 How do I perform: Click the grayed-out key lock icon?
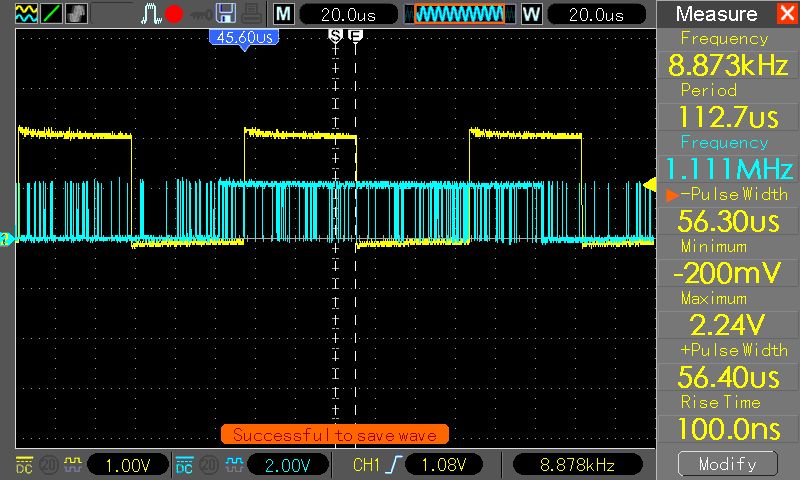(199, 14)
